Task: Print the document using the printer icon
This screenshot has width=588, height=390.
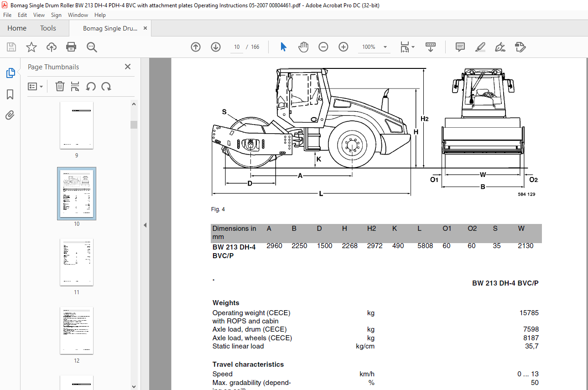Action: [x=71, y=47]
